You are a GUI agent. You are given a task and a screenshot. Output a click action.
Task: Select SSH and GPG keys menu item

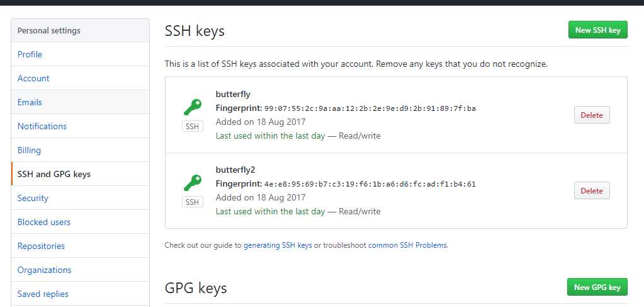[80, 174]
